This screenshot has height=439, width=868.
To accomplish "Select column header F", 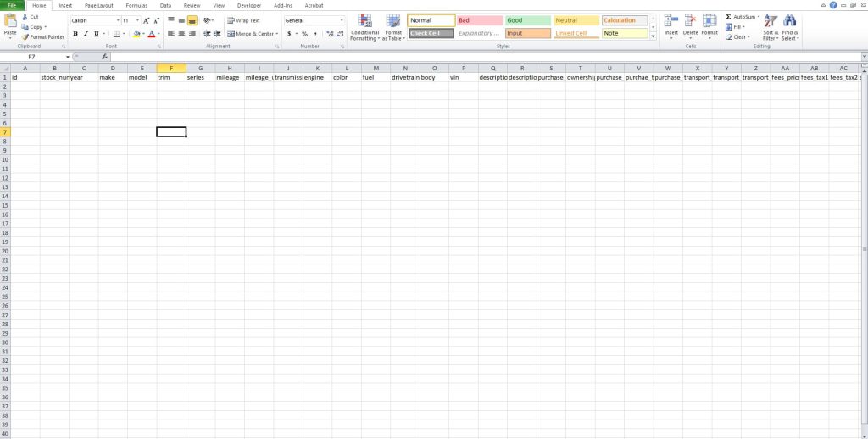I will [171, 68].
